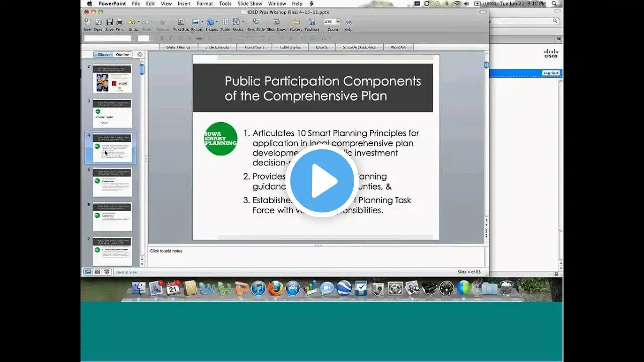Create a new presentation with the New icon
Screen dimensions: 644x362
(88, 22)
